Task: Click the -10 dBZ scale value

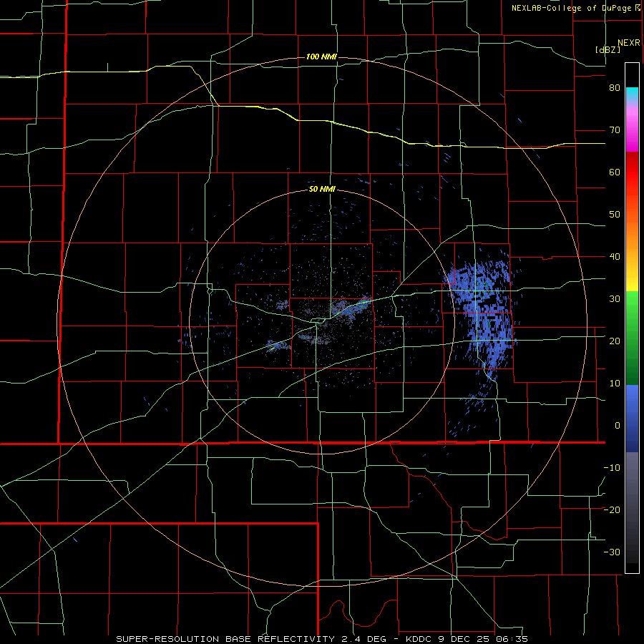Action: coord(612,467)
